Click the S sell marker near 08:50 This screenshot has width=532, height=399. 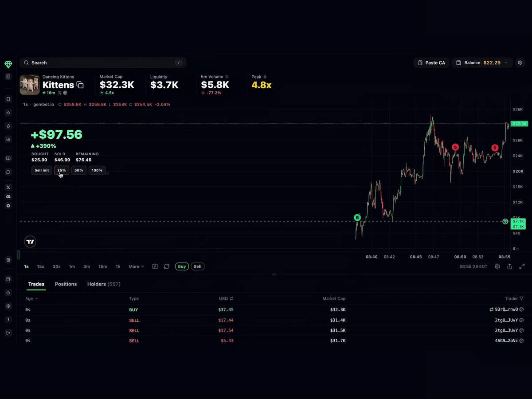[455, 147]
